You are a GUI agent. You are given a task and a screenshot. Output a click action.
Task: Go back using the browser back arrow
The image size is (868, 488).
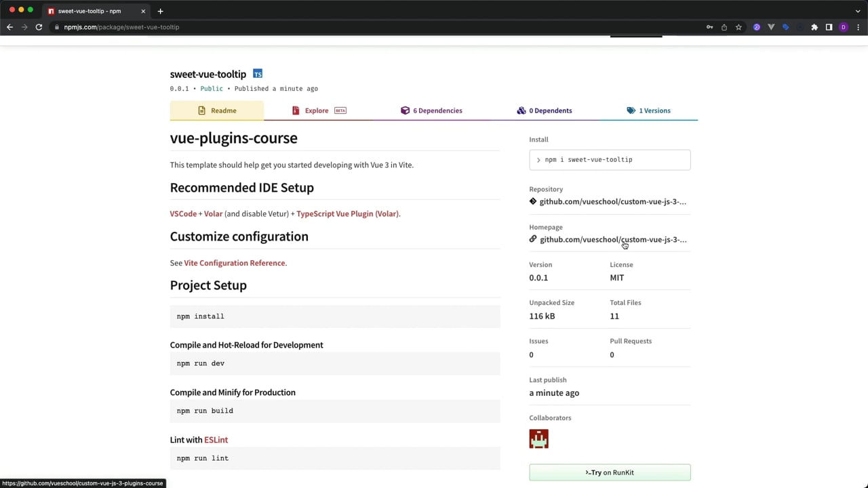tap(9, 27)
